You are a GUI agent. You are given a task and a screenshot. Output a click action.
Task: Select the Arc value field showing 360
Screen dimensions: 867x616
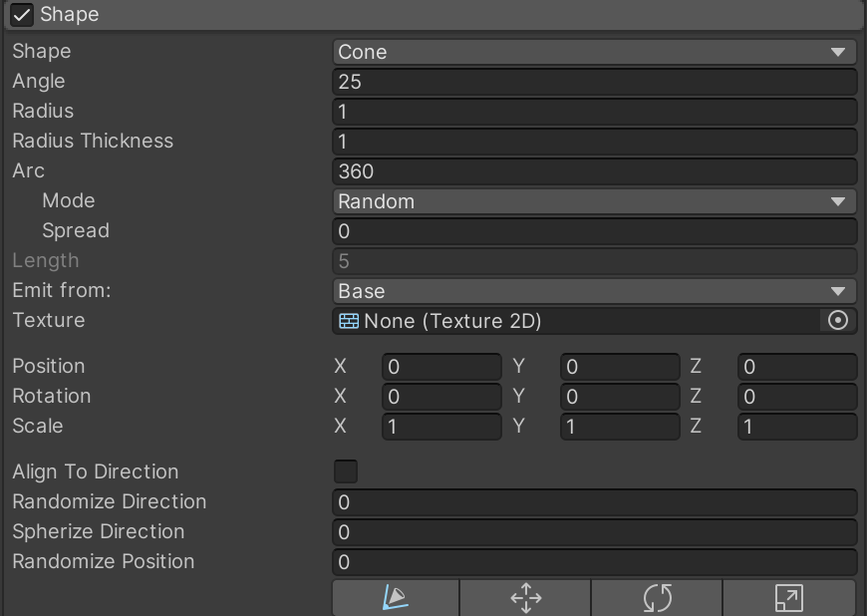click(594, 171)
